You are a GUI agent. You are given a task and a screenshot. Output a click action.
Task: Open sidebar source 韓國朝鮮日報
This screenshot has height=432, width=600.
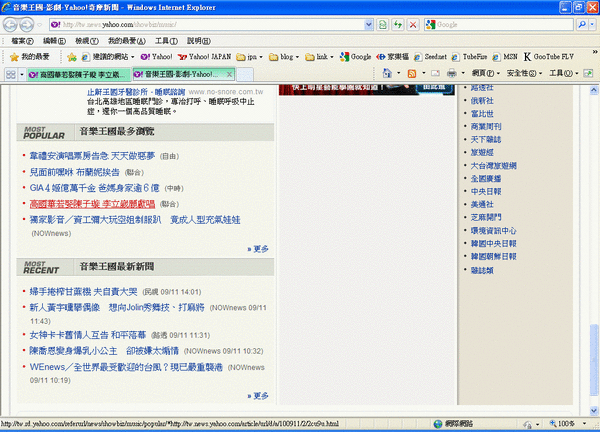pyautogui.click(x=493, y=257)
